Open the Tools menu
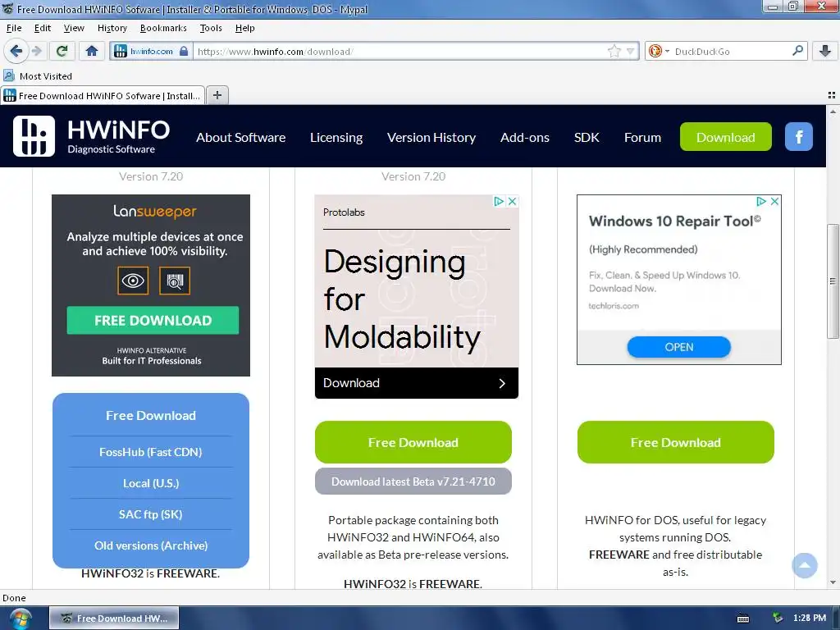Viewport: 840px width, 630px height. point(211,28)
